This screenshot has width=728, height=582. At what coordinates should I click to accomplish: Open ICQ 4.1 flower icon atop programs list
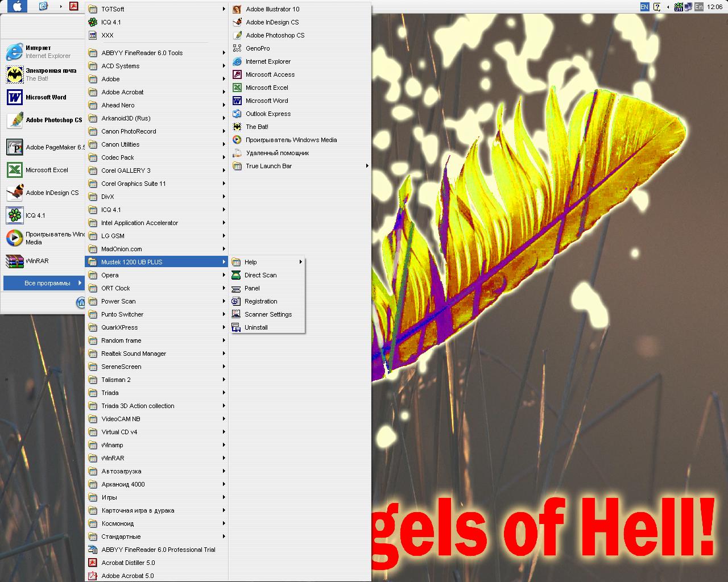pos(93,22)
